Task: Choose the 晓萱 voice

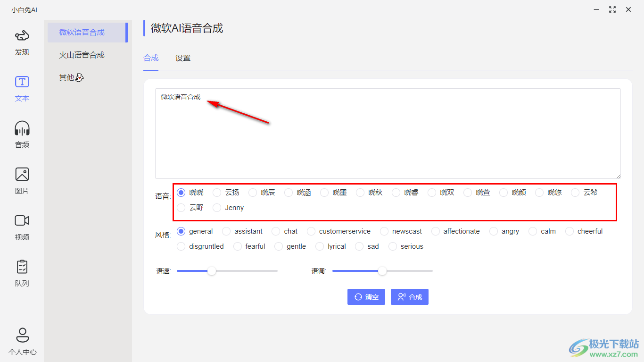Action: [x=477, y=193]
